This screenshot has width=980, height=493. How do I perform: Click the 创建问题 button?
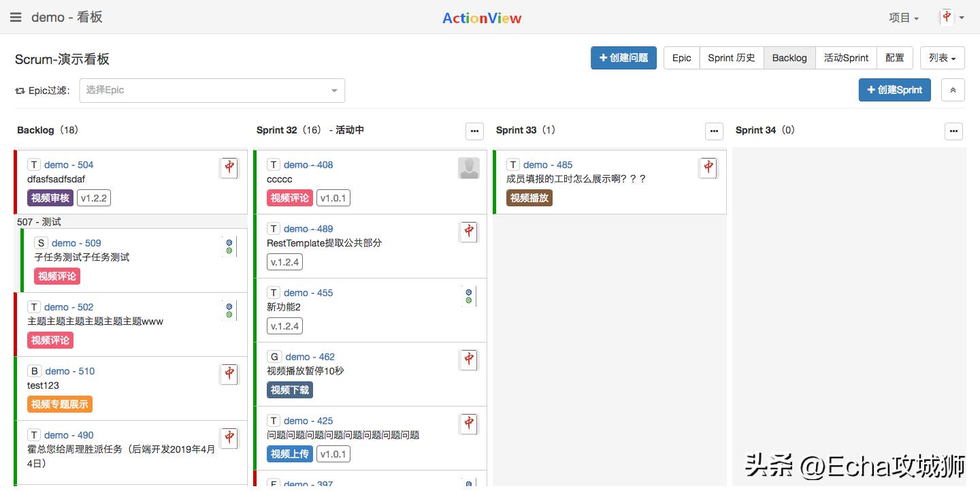(623, 58)
